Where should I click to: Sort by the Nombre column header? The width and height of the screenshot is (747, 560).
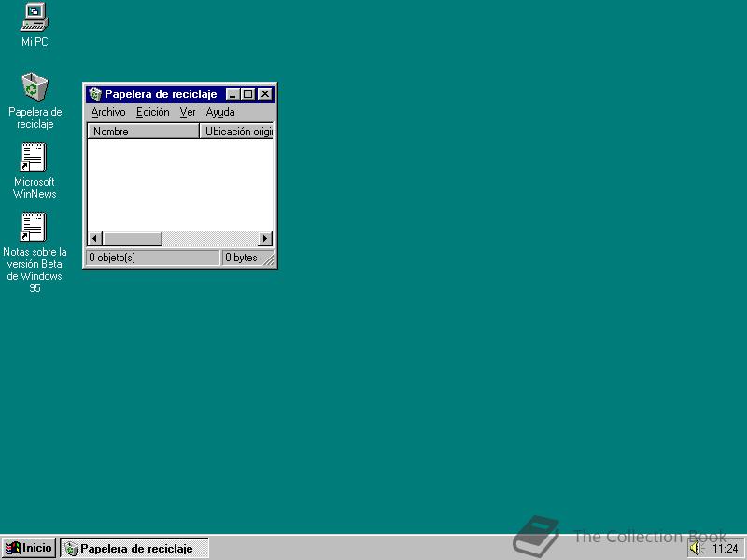coord(143,132)
